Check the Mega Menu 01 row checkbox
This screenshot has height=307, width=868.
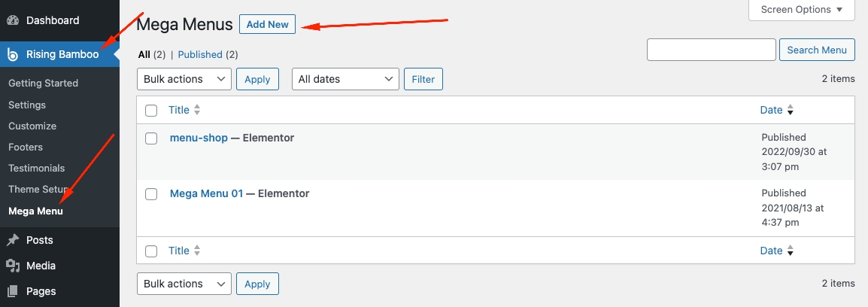coord(151,194)
